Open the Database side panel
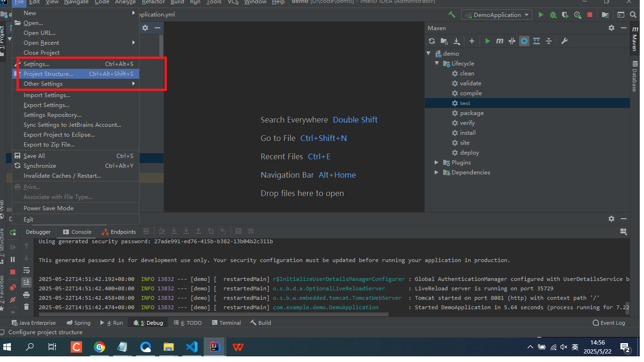Image resolution: width=644 pixels, height=362 pixels. (x=635, y=76)
